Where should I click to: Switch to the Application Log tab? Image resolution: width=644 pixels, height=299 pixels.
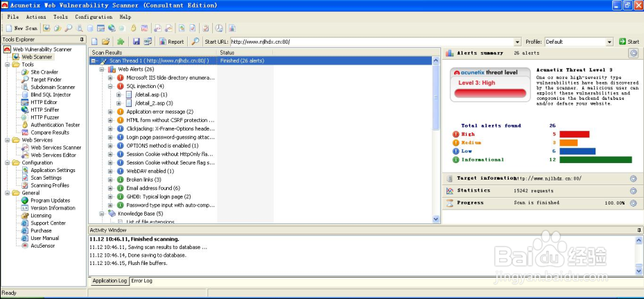110,281
